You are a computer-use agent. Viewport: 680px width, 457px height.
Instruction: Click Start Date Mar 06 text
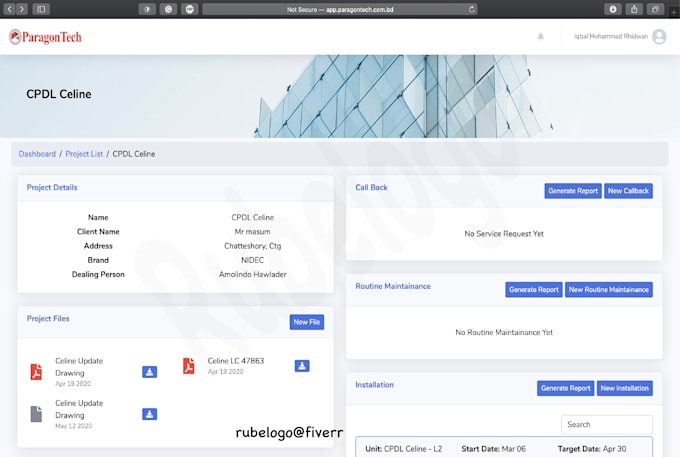point(494,449)
